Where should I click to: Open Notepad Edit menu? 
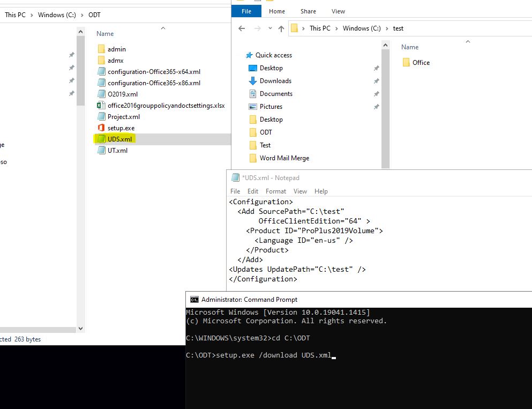coord(253,191)
